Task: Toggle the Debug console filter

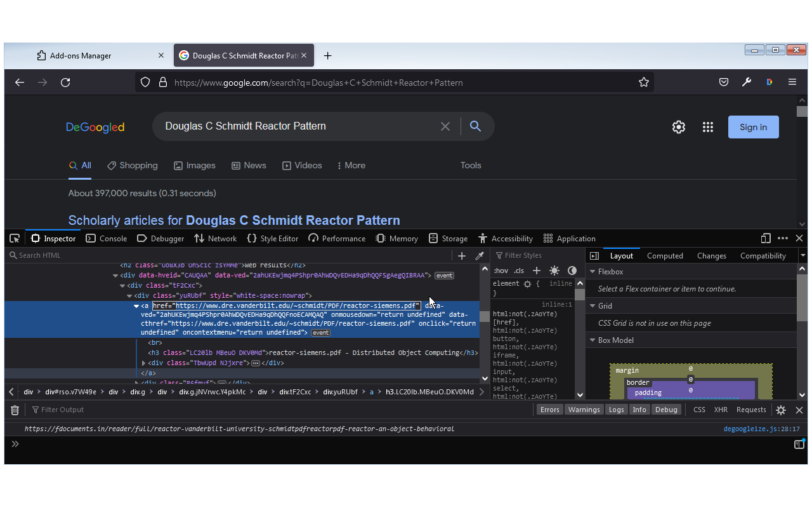Action: click(x=666, y=410)
